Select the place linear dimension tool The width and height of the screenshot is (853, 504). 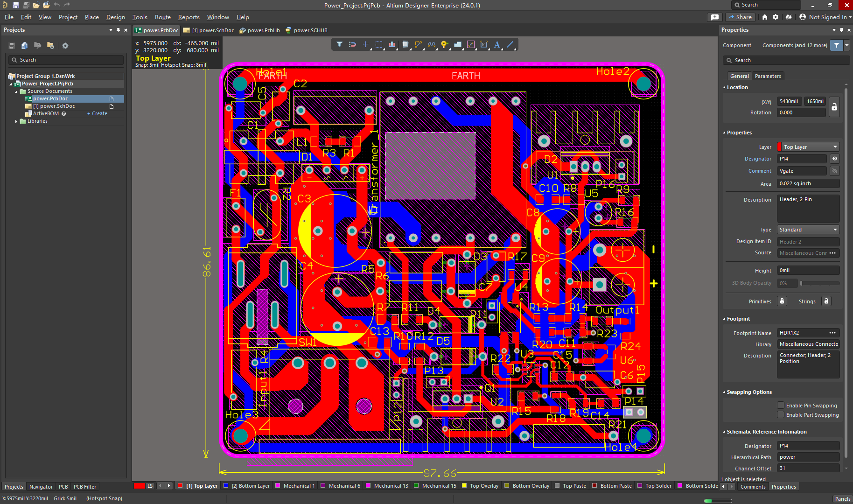[x=484, y=45]
